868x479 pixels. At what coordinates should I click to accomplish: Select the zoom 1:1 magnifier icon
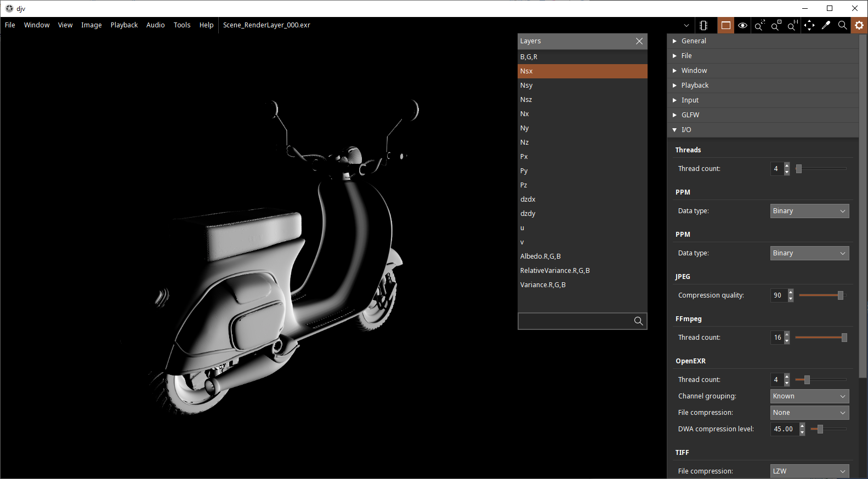pyautogui.click(x=793, y=25)
